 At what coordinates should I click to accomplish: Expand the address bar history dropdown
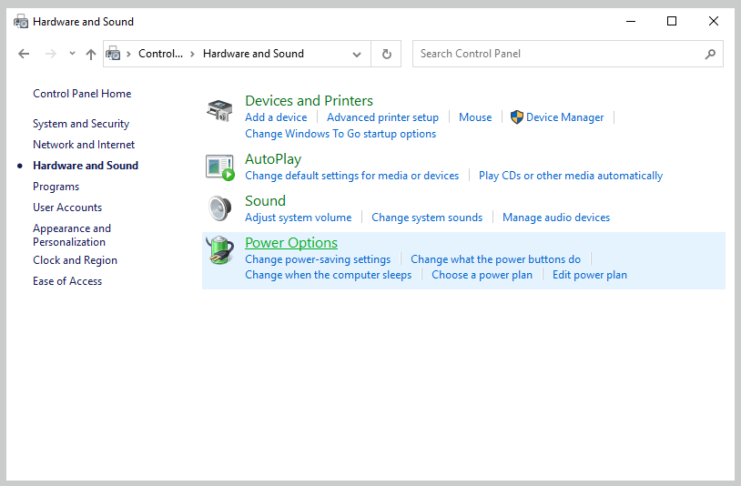coord(357,54)
